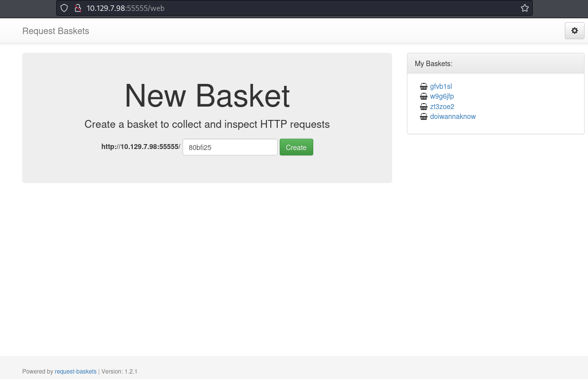Click the browser URL address bar

(x=296, y=8)
